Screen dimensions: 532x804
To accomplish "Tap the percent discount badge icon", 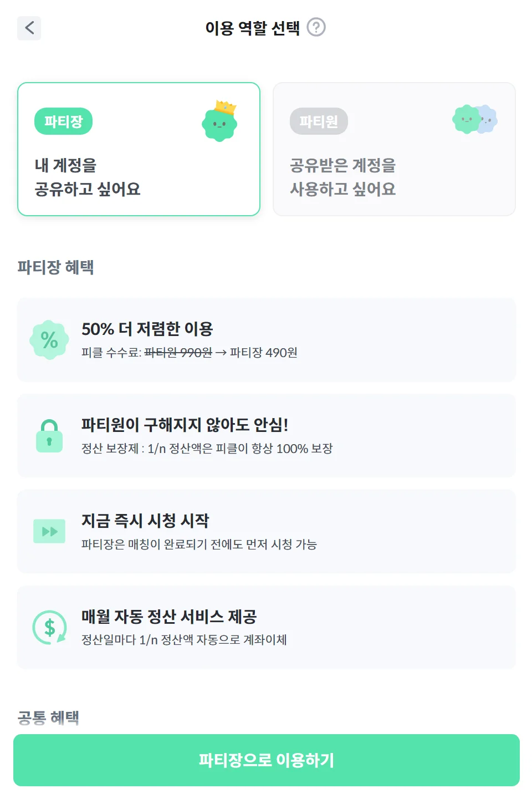I will (49, 340).
